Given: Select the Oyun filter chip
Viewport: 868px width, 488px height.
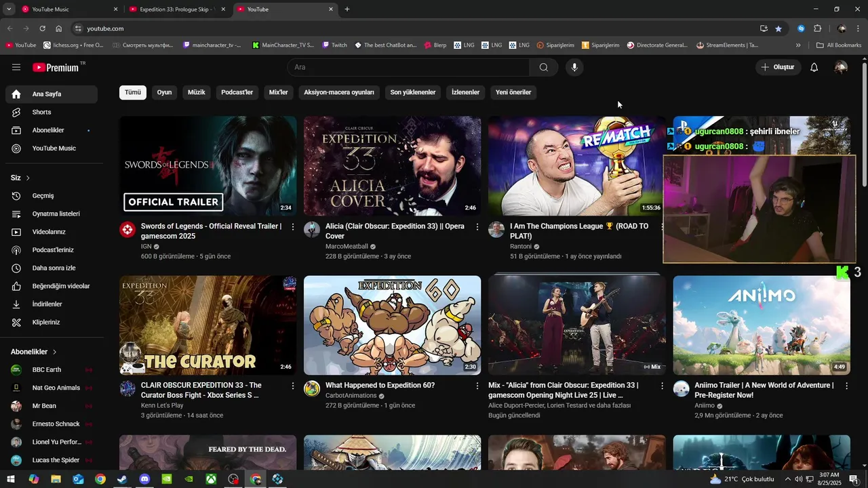Looking at the screenshot, I should tap(164, 92).
